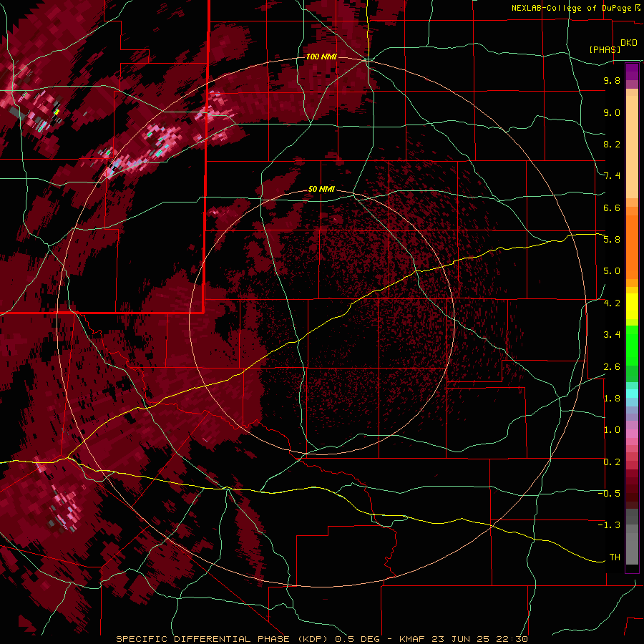Screen dimensions: 644x644
Task: Click the 2.6 scale value
Action: [x=612, y=366]
